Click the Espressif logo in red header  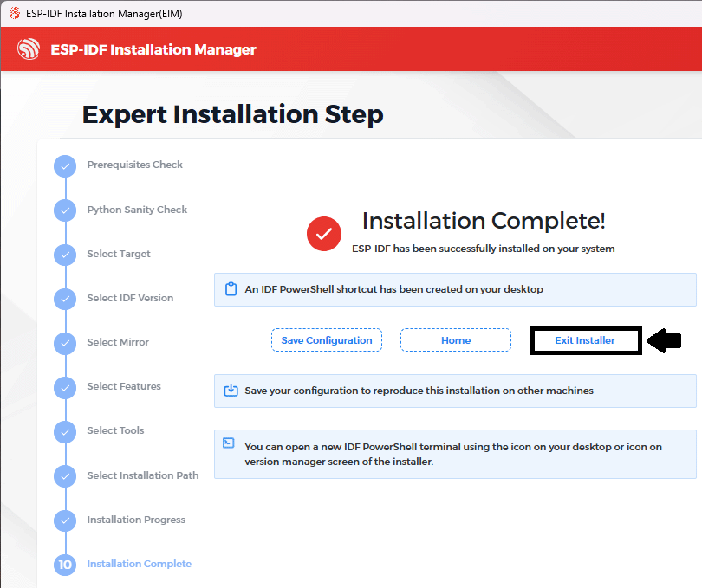coord(29,49)
